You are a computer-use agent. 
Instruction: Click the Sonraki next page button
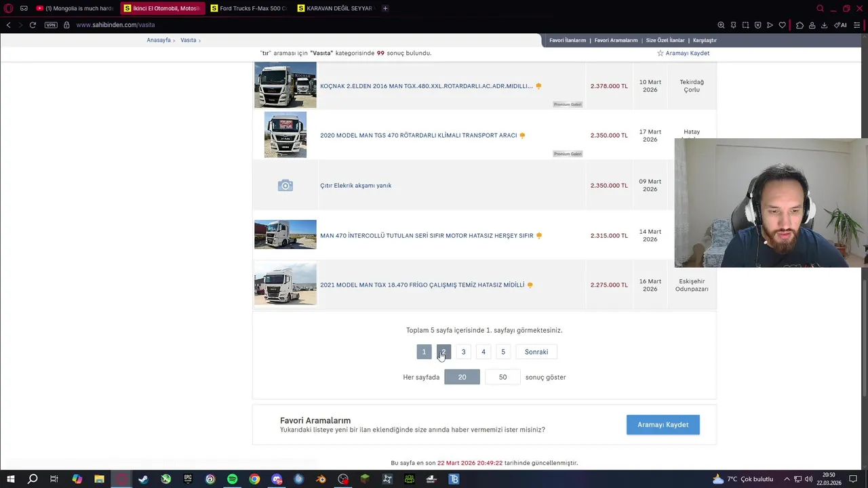point(536,352)
